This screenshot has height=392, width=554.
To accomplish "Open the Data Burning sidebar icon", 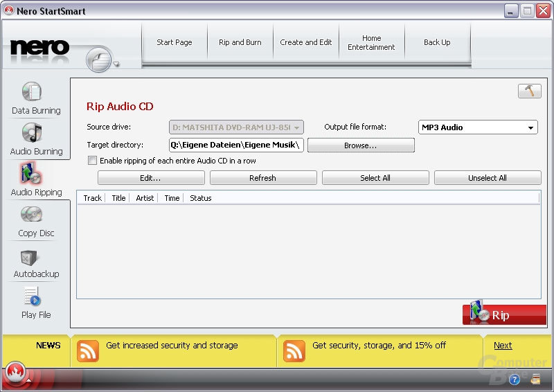I will tap(32, 91).
